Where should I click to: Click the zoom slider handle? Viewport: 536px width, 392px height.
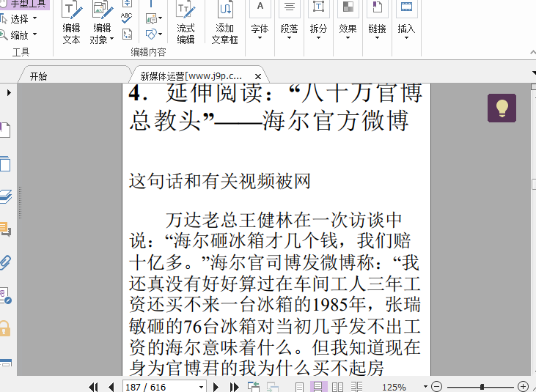[x=482, y=387]
